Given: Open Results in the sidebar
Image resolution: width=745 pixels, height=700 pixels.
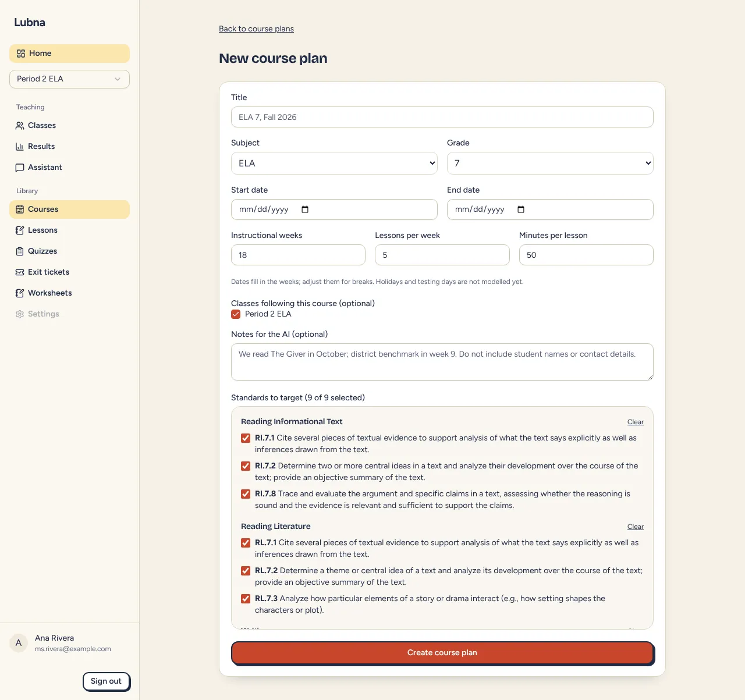Looking at the screenshot, I should 69,147.
